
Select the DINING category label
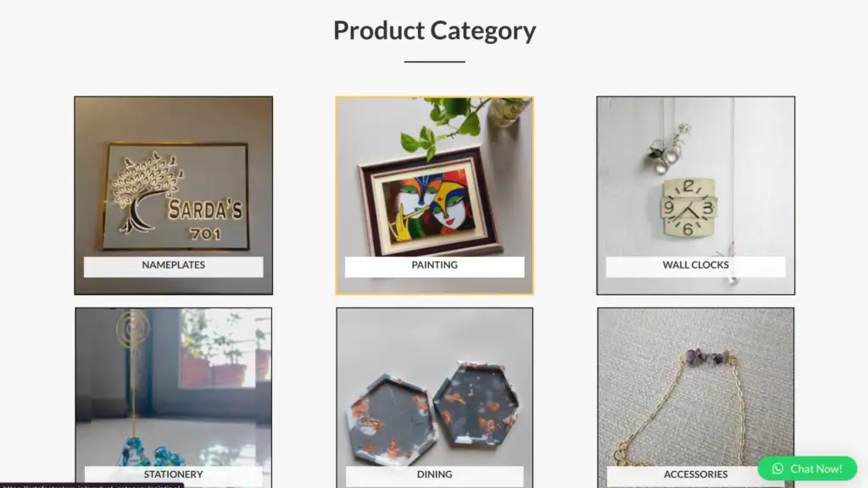(435, 475)
